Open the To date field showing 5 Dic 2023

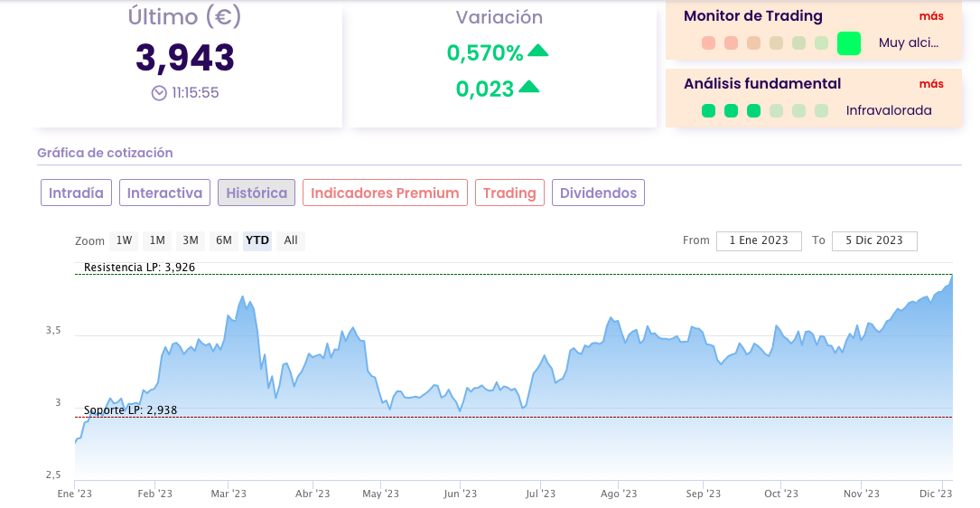click(874, 240)
